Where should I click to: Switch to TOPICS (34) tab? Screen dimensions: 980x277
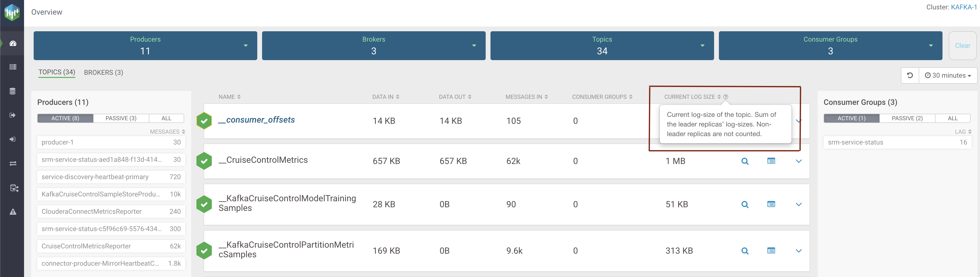tap(57, 72)
